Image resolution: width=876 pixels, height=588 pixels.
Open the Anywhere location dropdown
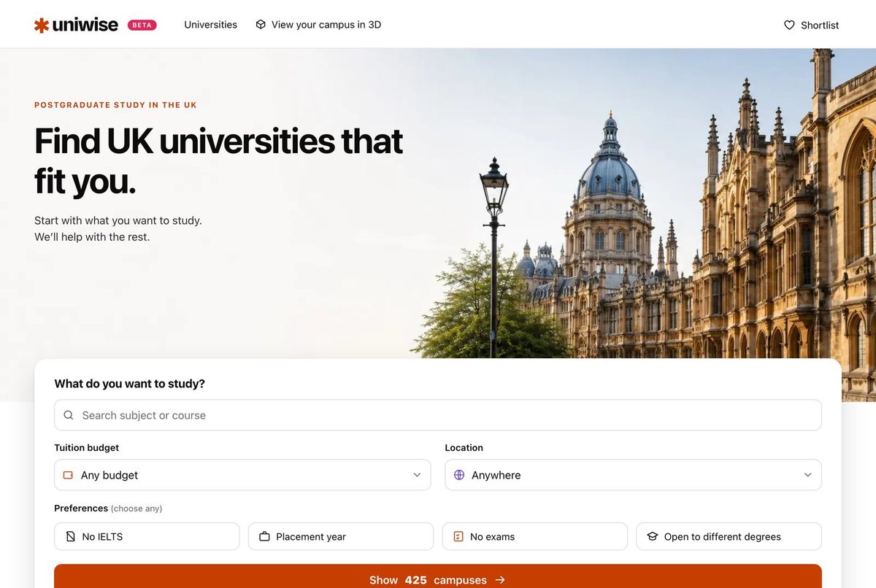pos(633,475)
